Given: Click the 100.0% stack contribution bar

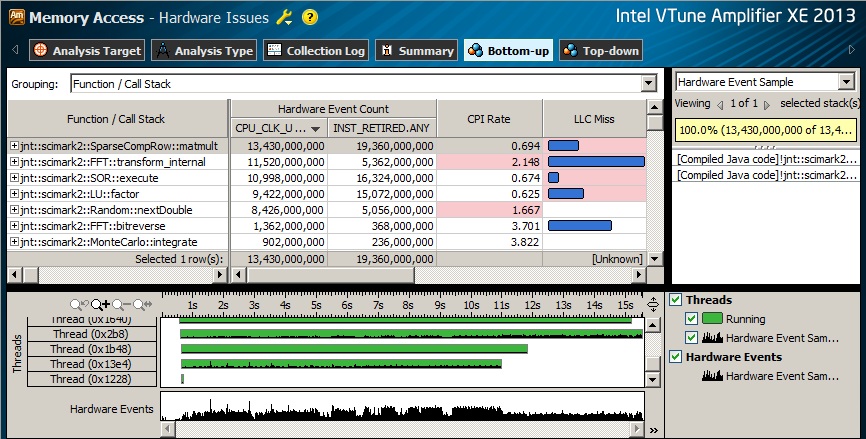Looking at the screenshot, I should tap(767, 131).
